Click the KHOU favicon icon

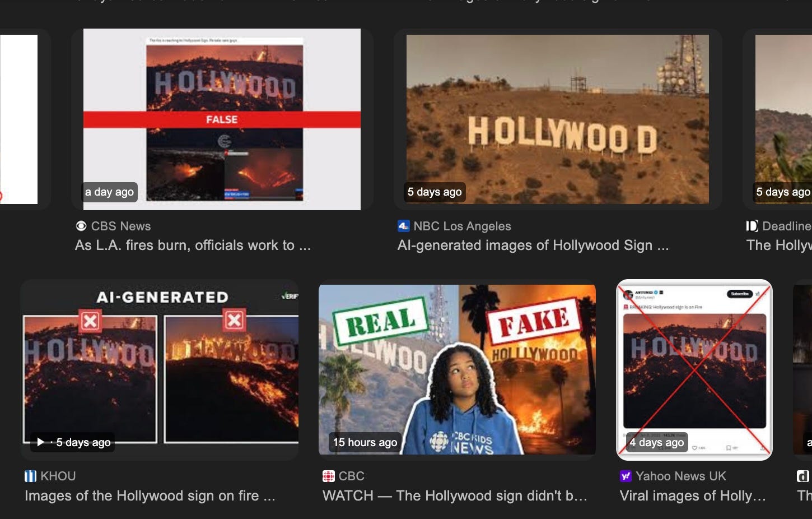(30, 476)
